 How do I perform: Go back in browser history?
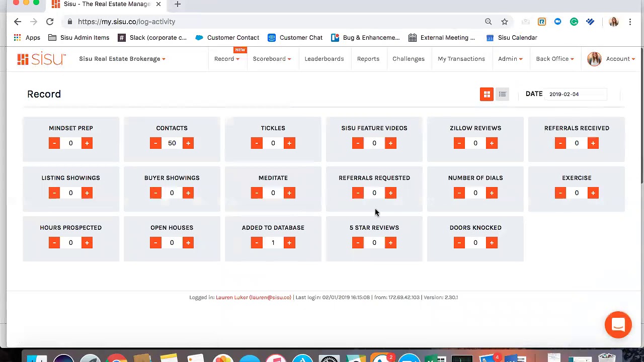pos(18,22)
